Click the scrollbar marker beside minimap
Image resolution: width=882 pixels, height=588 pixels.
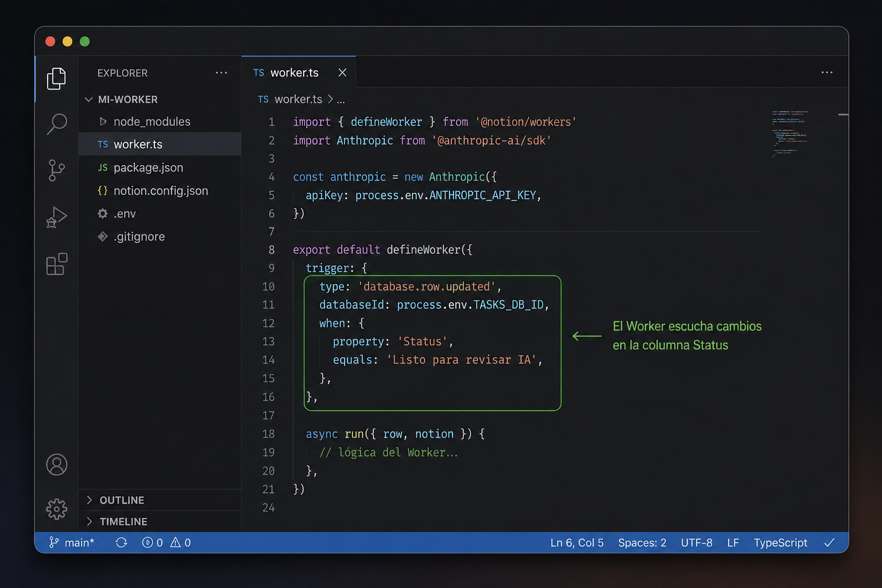tap(843, 115)
